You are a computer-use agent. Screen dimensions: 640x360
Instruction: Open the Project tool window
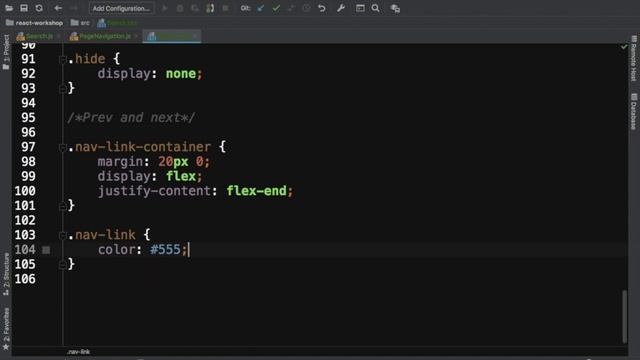[x=6, y=52]
